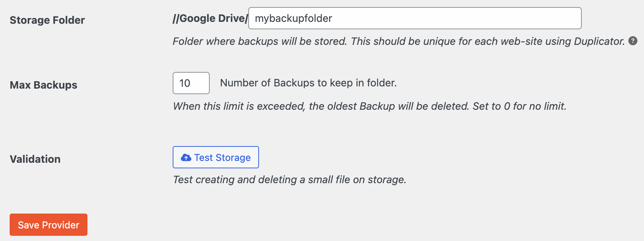Viewport: 644px width, 241px height.
Task: Click the Max Backups label
Action: [44, 85]
